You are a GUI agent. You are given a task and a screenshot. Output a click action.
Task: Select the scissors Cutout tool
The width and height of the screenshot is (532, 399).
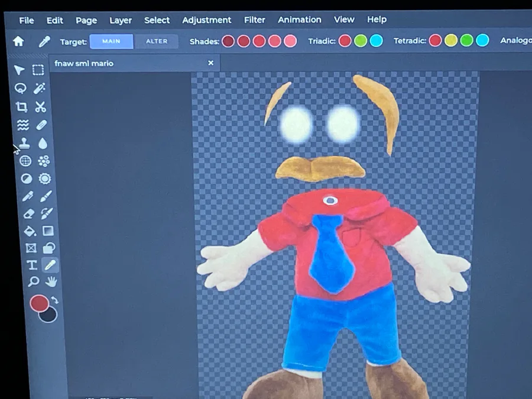point(40,107)
